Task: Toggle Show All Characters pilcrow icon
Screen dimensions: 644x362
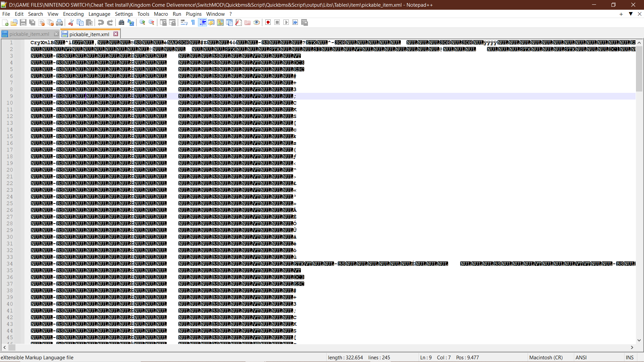Action: click(193, 22)
